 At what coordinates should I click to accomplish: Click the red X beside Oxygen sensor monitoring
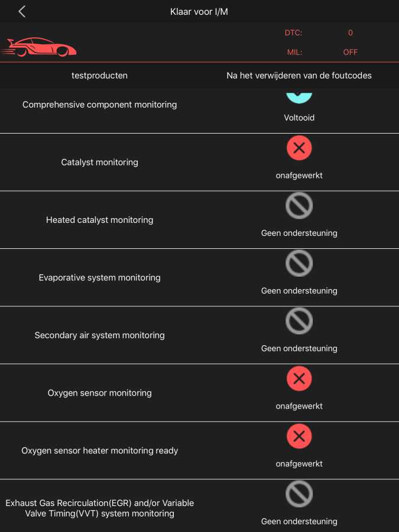click(x=299, y=379)
